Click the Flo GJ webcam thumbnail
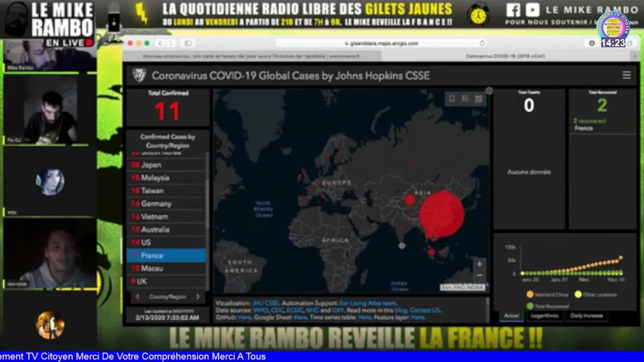The width and height of the screenshot is (644, 362). (x=49, y=110)
